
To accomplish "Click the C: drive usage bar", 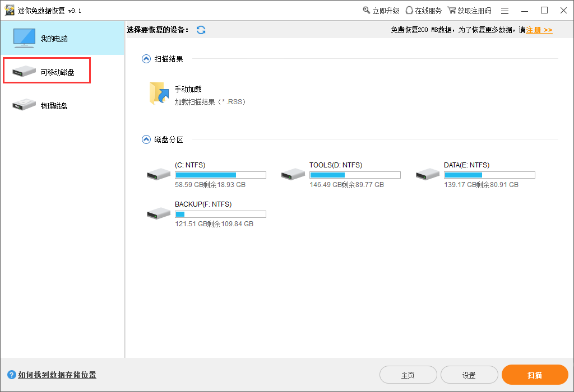I will (220, 175).
